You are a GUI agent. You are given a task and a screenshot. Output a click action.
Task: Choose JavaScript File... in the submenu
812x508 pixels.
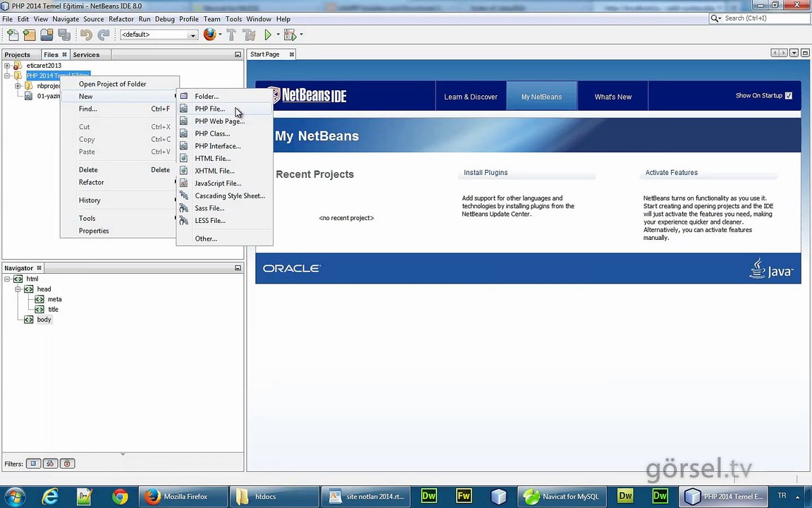coord(224,183)
